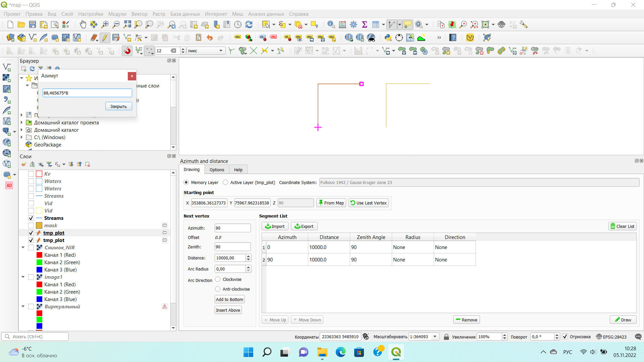Select the Active Layer radio button
The image size is (644, 362).
[225, 182]
